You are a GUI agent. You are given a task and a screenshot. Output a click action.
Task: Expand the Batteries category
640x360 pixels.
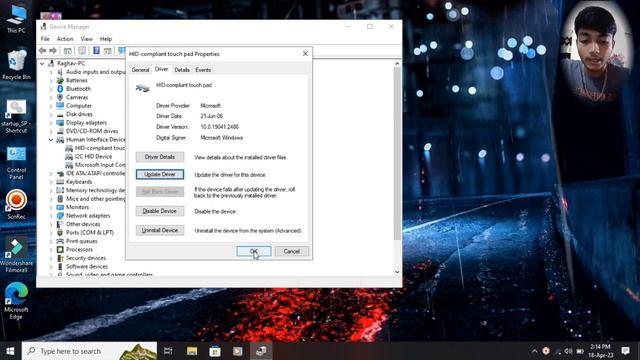[x=51, y=80]
